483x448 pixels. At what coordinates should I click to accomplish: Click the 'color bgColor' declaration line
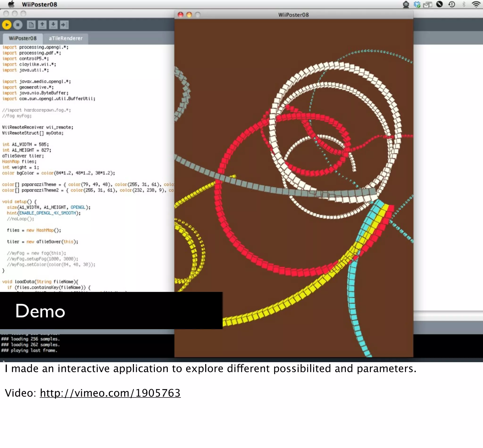point(58,173)
